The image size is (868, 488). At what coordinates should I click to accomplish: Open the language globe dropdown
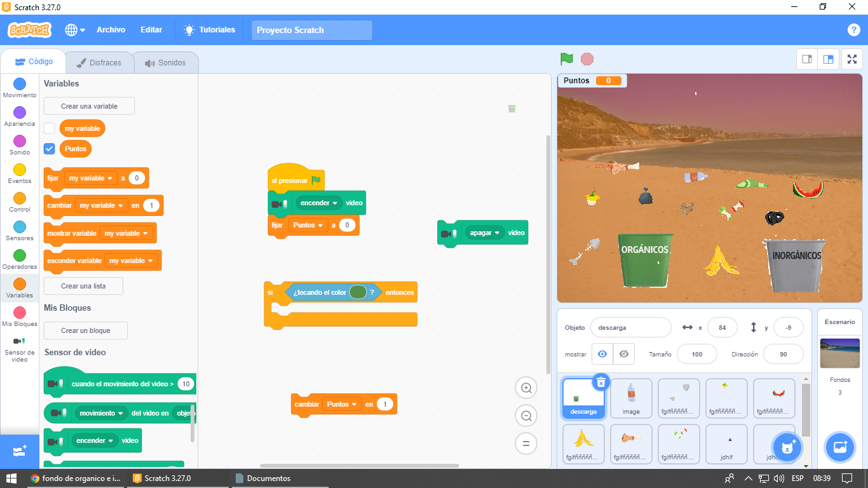coord(75,30)
